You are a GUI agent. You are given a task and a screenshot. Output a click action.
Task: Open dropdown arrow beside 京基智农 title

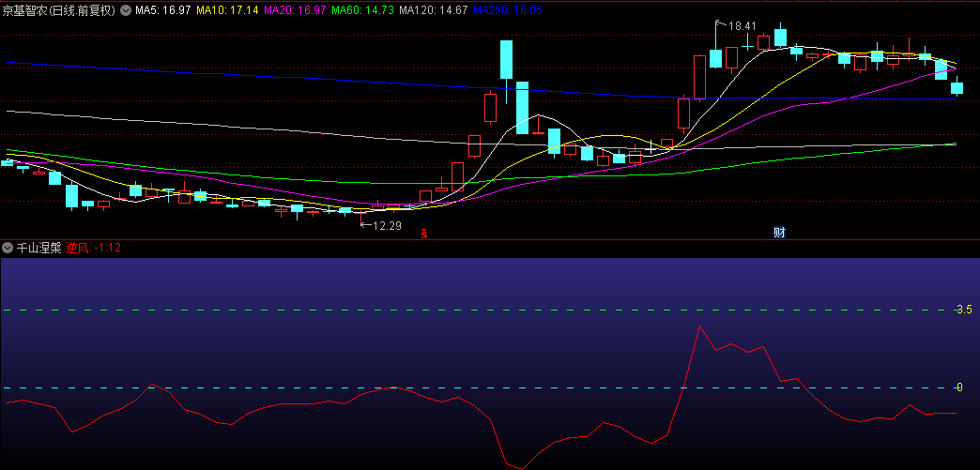point(126,10)
